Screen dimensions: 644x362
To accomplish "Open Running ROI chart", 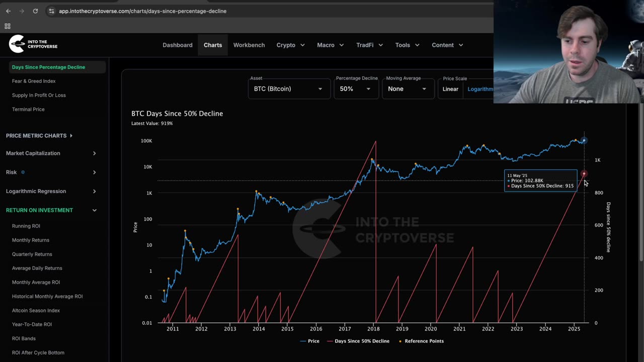I will [x=26, y=226].
